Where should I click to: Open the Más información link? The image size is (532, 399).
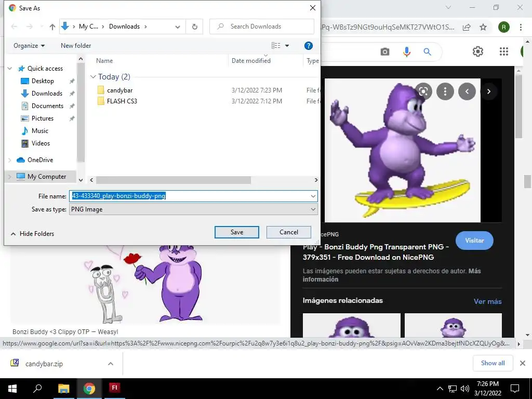click(x=392, y=275)
